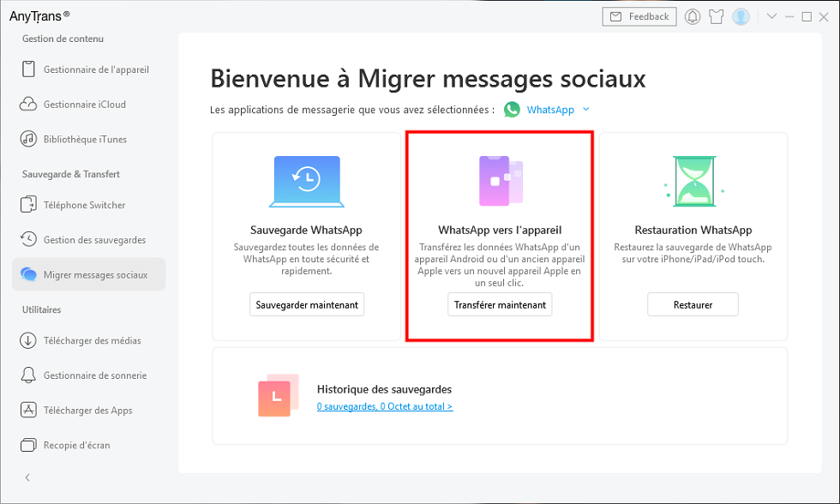840x504 pixels.
Task: Click the WhatsApp vers l'appareil card title
Action: tap(500, 230)
